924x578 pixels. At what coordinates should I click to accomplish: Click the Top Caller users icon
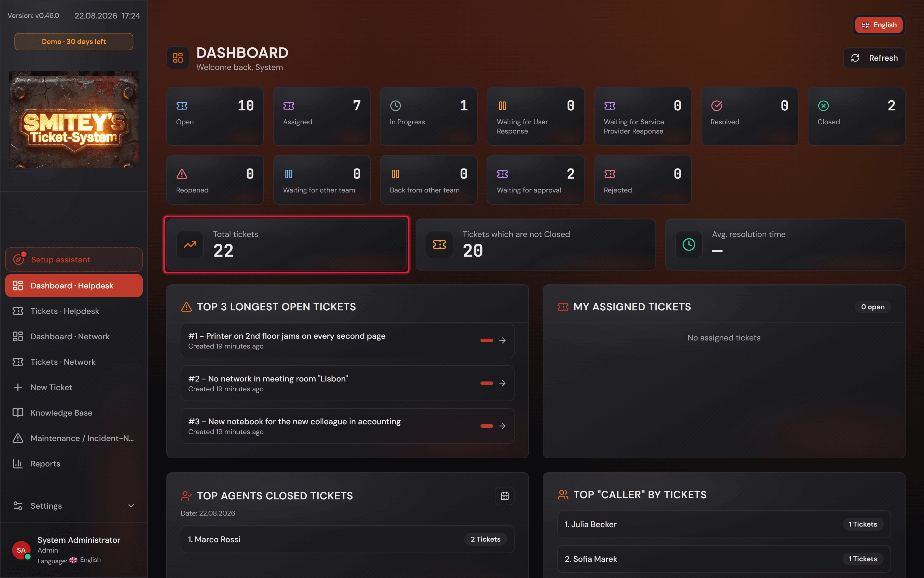tap(563, 495)
